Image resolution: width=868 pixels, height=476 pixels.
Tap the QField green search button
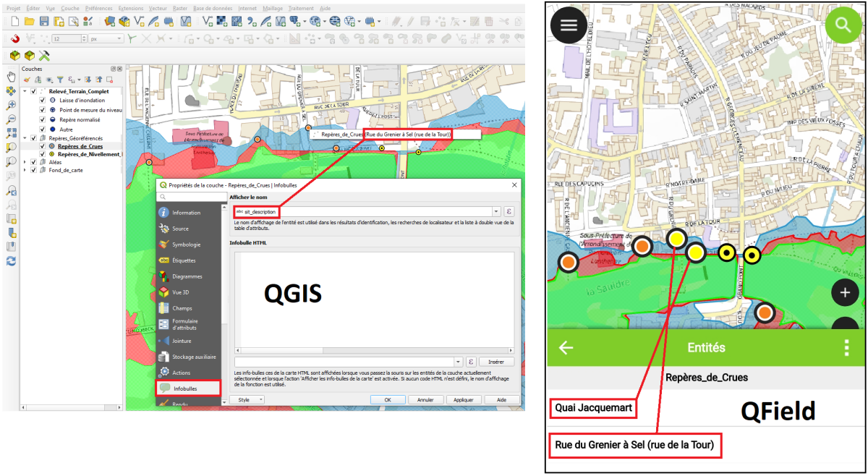click(x=843, y=25)
